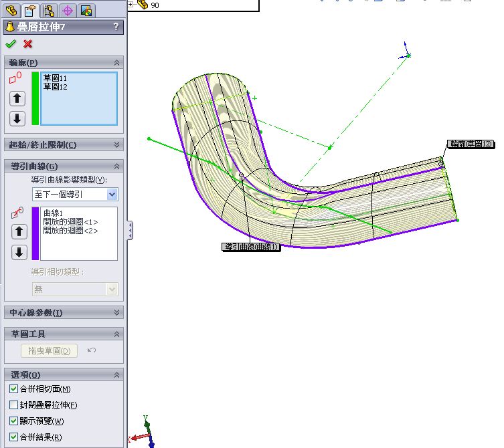Select 草圖12 in profiles list
This screenshot has height=448, width=504.
[x=55, y=86]
